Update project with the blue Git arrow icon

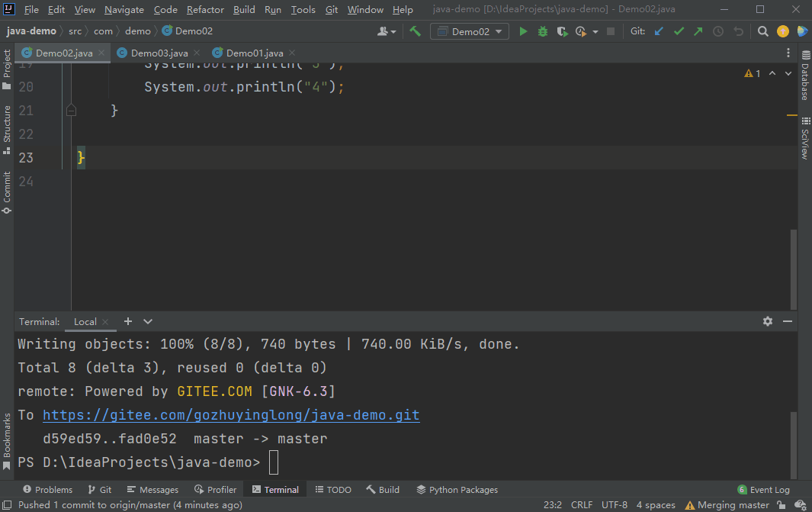click(659, 31)
